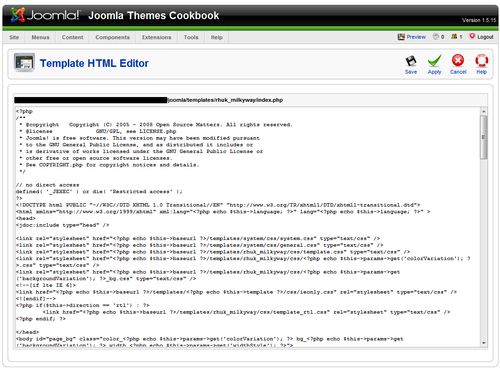
Task: Click the '<![endif]-->' line
Action: (x=36, y=299)
